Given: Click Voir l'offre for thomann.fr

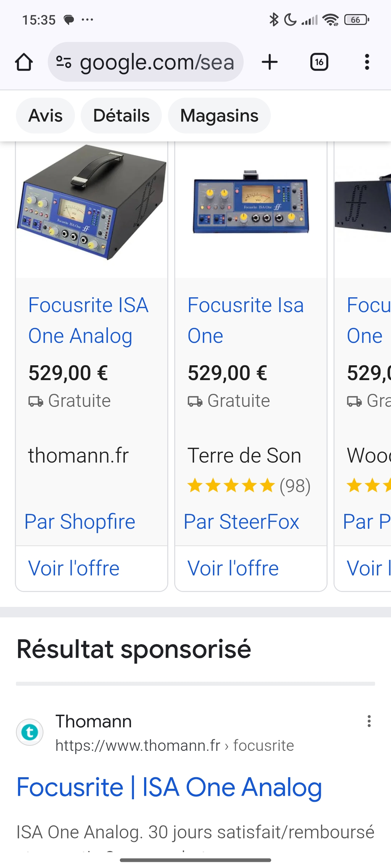Looking at the screenshot, I should [74, 568].
